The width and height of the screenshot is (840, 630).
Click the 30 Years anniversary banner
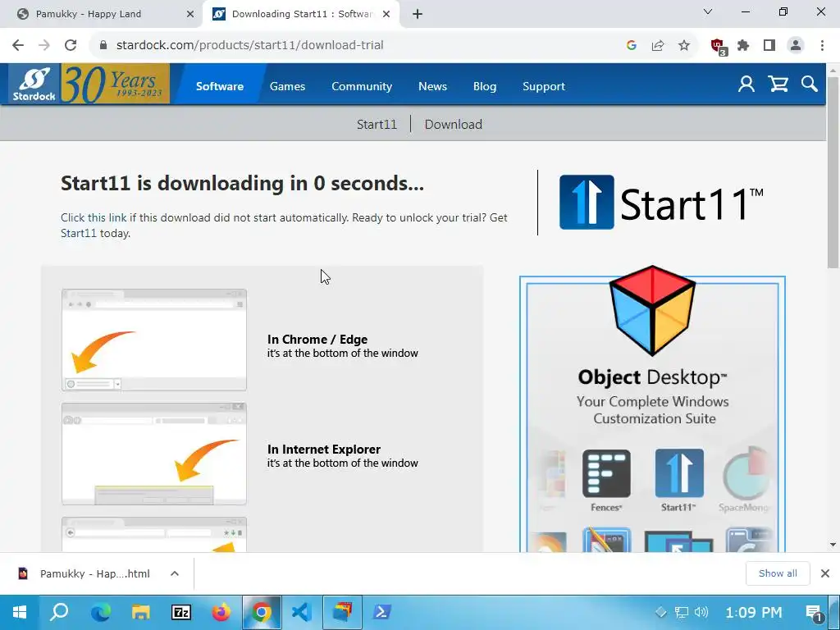[115, 84]
